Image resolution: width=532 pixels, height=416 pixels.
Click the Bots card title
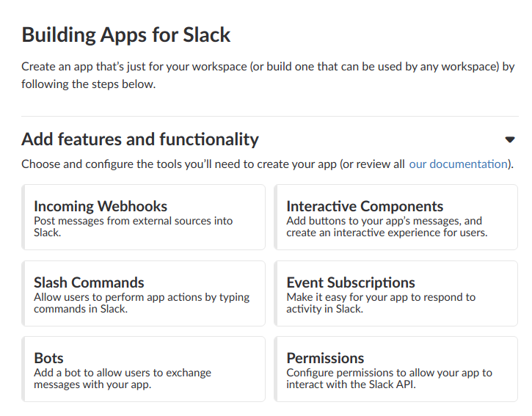(48, 358)
